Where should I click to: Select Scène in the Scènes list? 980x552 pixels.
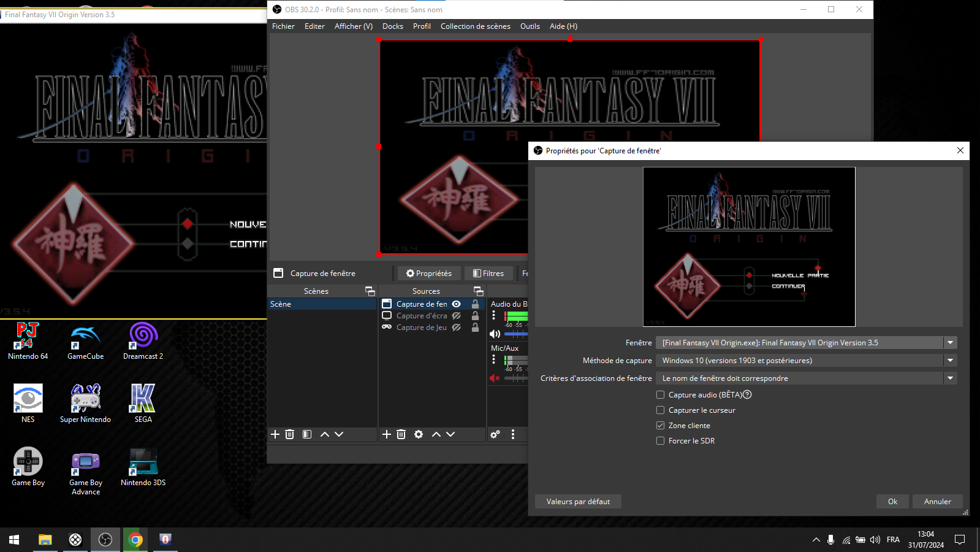[322, 304]
